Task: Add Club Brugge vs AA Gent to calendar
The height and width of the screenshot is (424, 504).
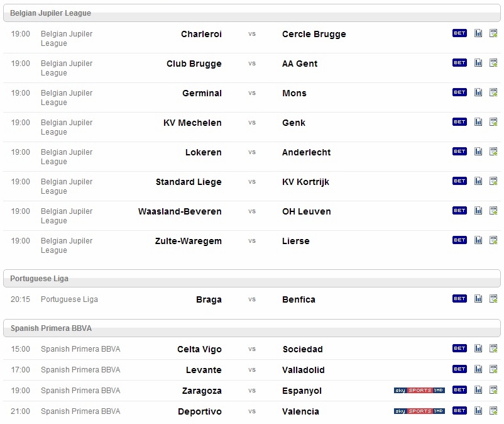Action: click(493, 63)
